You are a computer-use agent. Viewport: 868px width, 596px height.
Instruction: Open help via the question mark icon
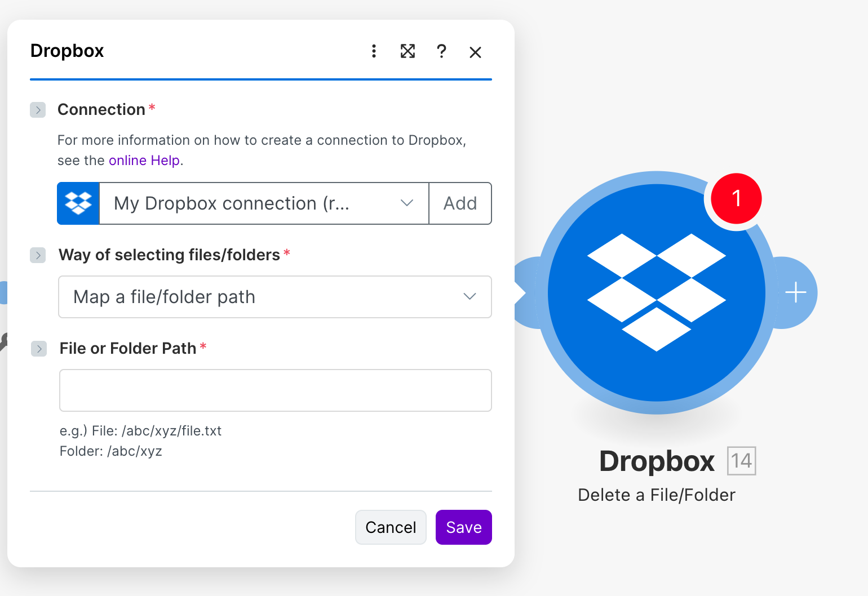point(441,51)
